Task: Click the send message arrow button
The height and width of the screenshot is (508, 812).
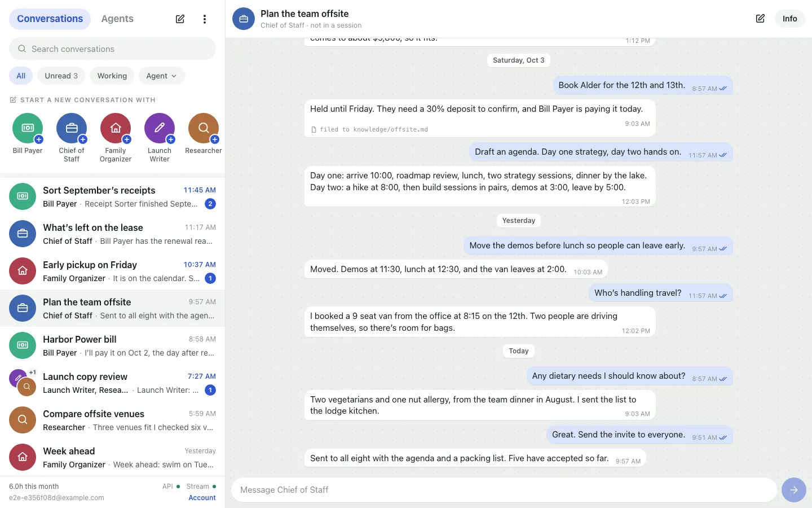Action: [794, 490]
